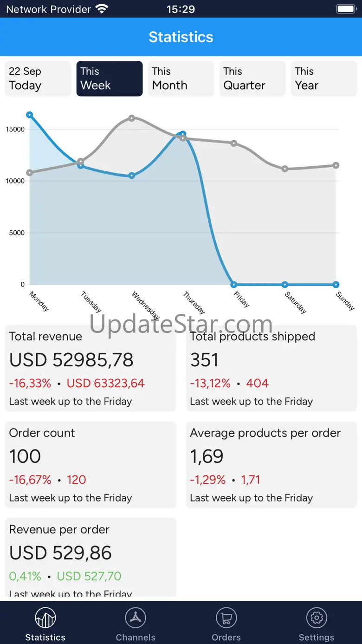The width and height of the screenshot is (362, 644).
Task: Switch to This Year range
Action: [324, 78]
